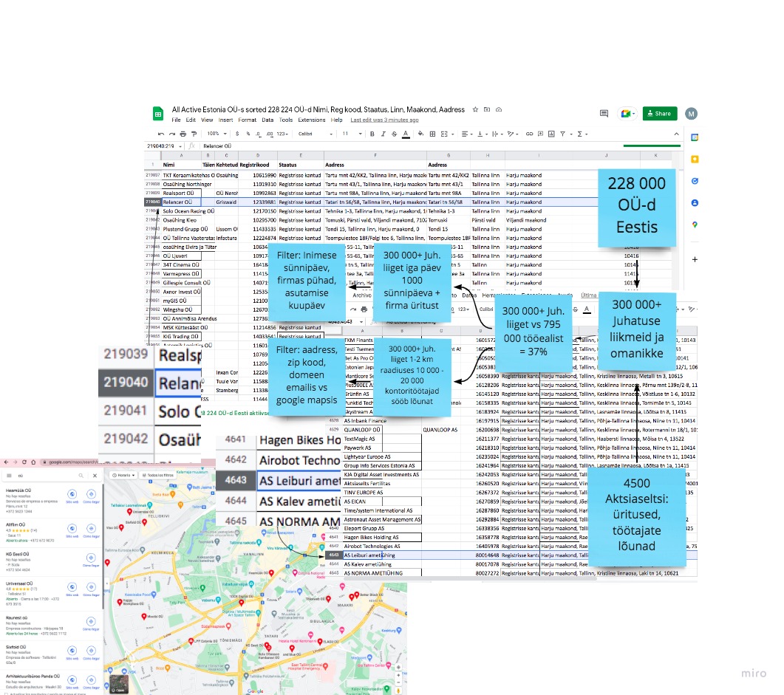Click browser back arrow in Maps window
Image resolution: width=784 pixels, height=695 pixels.
click(x=6, y=462)
